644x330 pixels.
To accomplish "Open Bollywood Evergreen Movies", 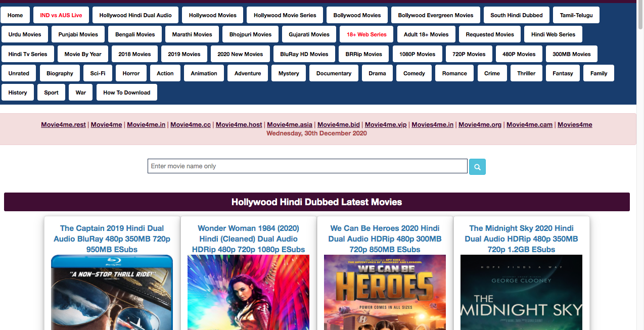I will (x=436, y=15).
